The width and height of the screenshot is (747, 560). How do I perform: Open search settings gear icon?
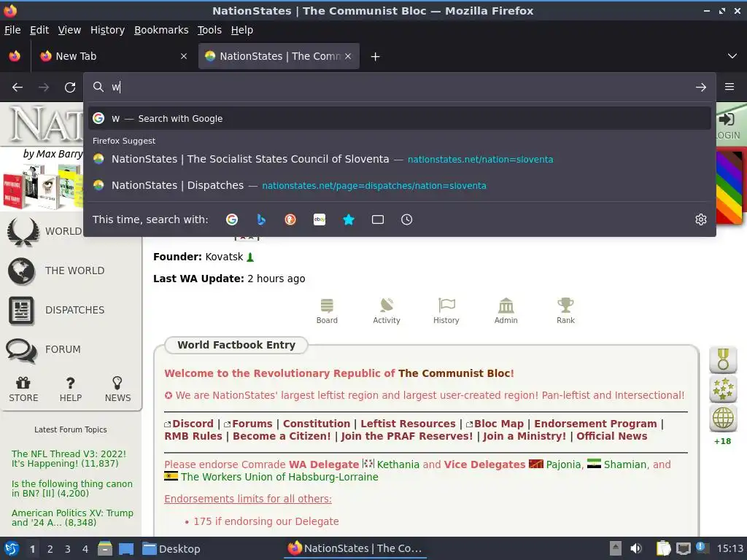point(701,219)
